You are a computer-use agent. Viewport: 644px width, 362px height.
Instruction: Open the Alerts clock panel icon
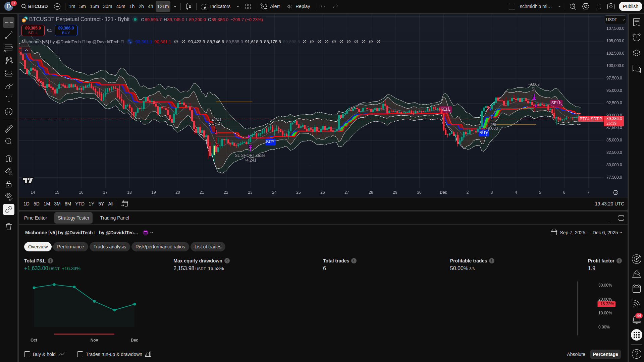click(x=636, y=37)
